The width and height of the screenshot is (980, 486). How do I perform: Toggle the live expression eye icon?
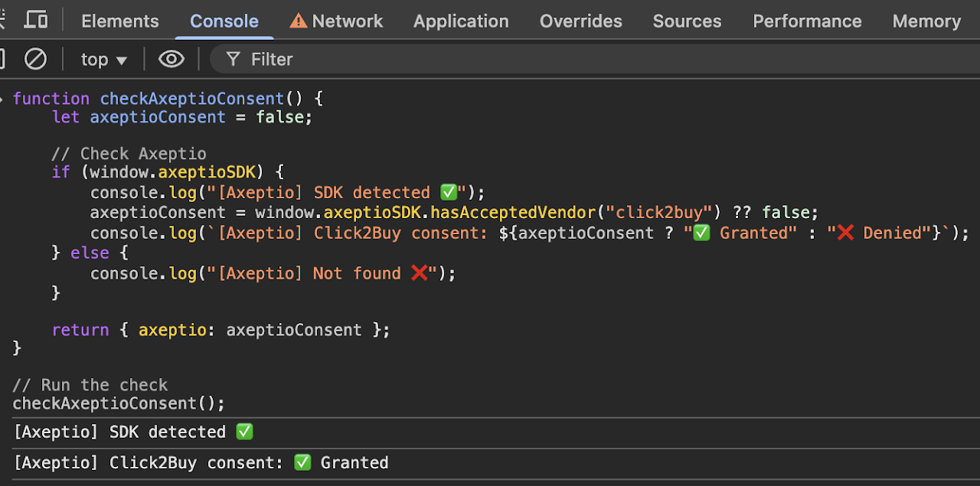click(x=171, y=59)
